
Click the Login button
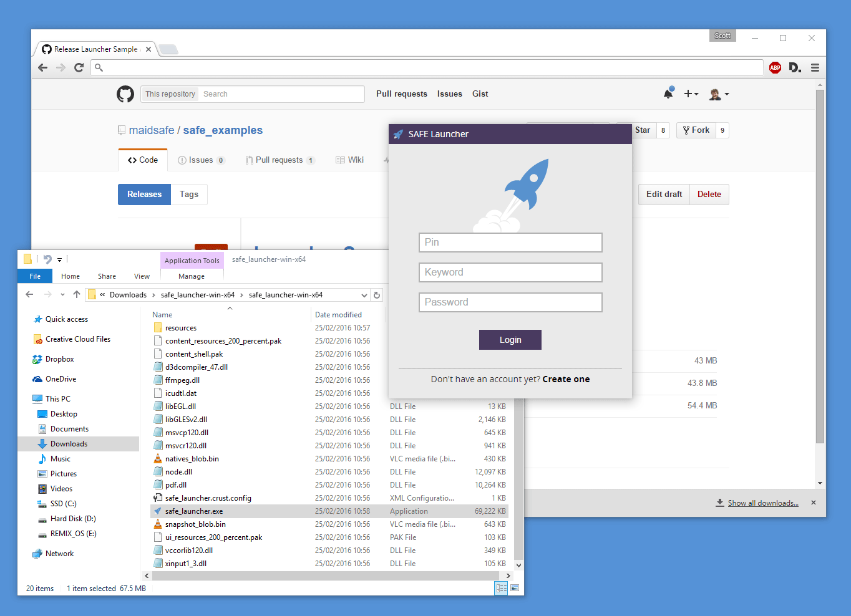(510, 340)
